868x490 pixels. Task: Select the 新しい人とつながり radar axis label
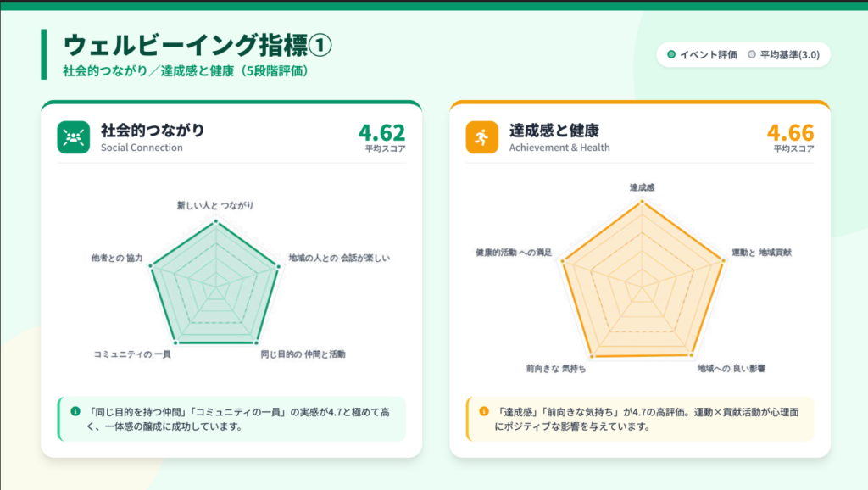215,206
